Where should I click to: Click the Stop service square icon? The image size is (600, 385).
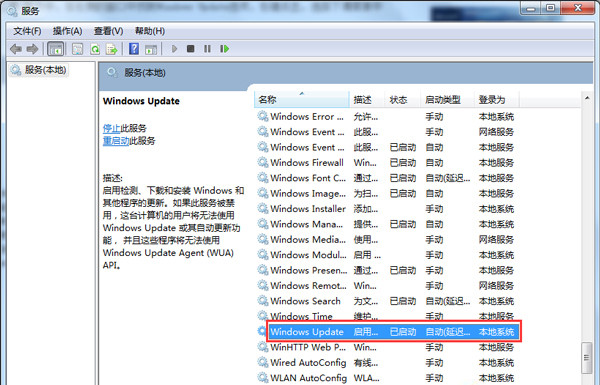[191, 49]
